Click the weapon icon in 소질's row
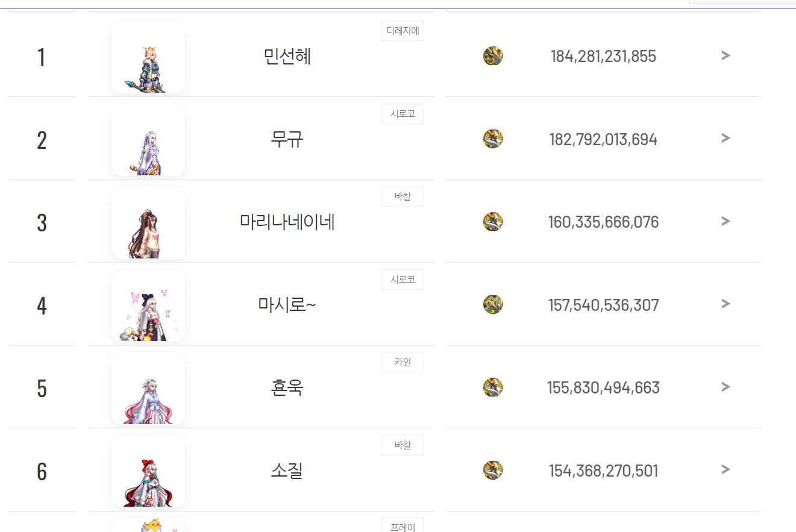The image size is (796, 532). pos(493,470)
